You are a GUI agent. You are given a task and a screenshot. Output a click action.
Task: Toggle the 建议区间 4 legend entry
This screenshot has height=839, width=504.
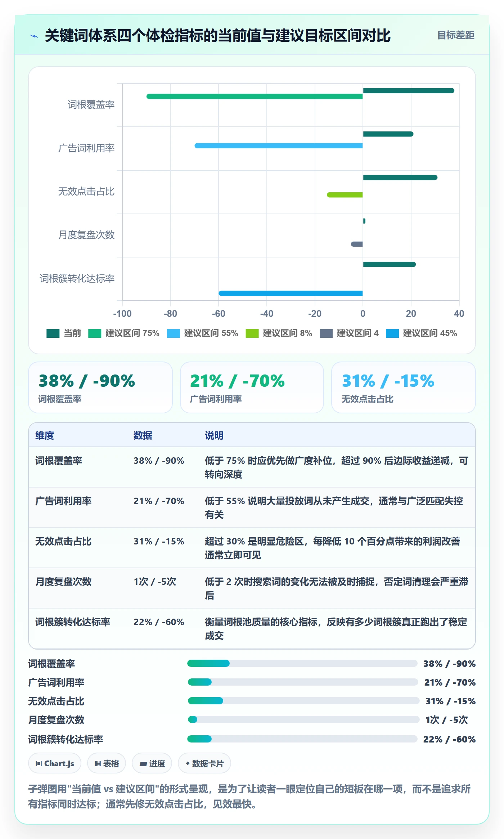[x=349, y=333]
